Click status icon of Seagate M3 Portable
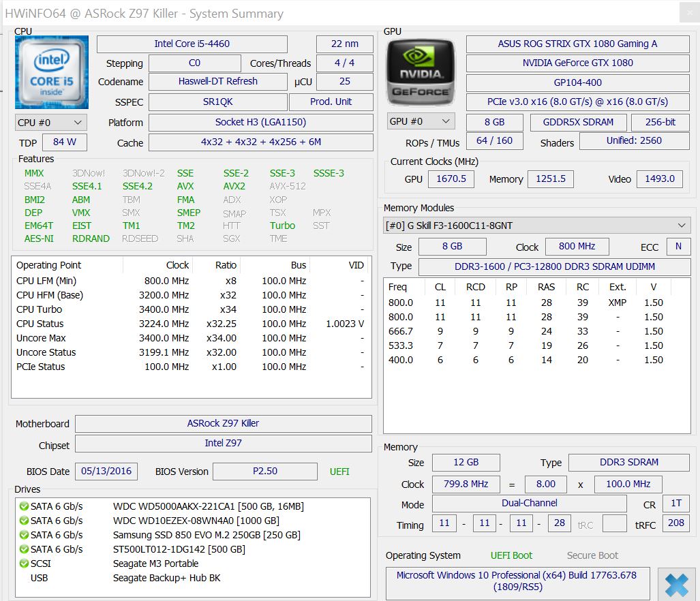 [24, 564]
